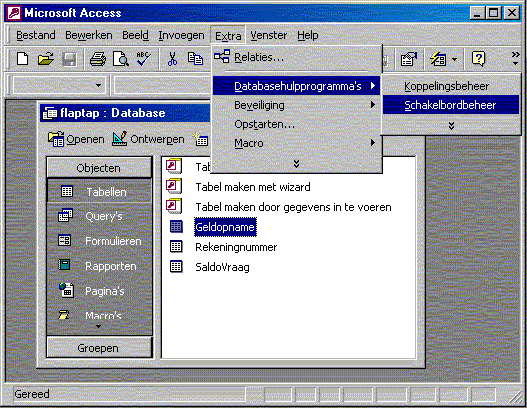Open the Venster menu

point(269,35)
